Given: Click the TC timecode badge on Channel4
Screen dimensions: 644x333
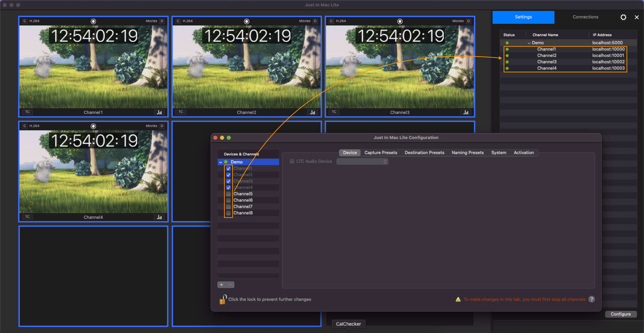Looking at the screenshot, I should click(28, 217).
